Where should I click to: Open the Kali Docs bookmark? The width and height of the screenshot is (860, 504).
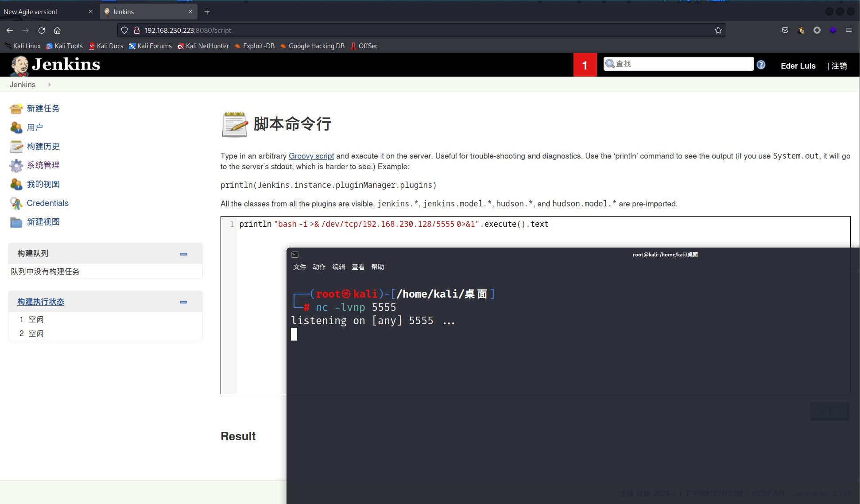click(x=106, y=46)
